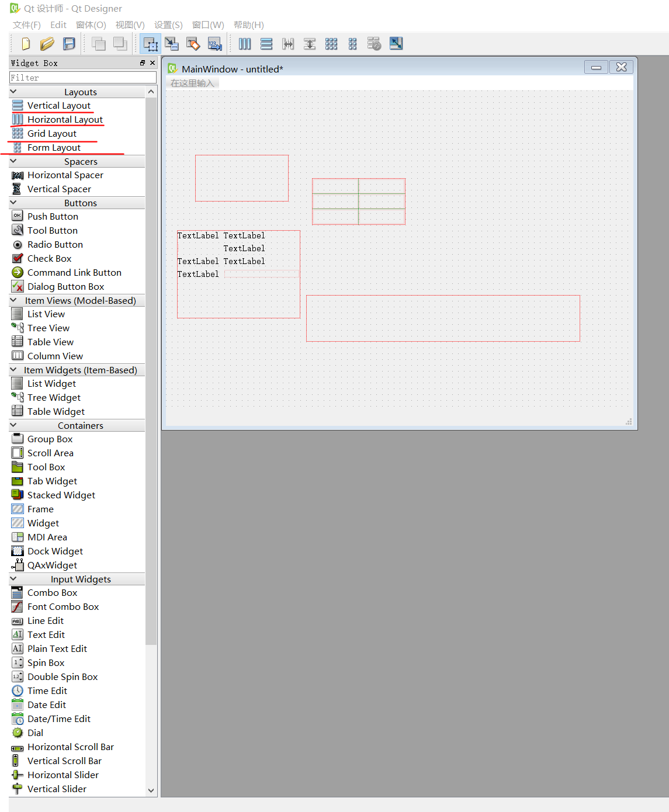Viewport: 669px width, 812px height.
Task: Collapse the Containers category
Action: tap(13, 425)
